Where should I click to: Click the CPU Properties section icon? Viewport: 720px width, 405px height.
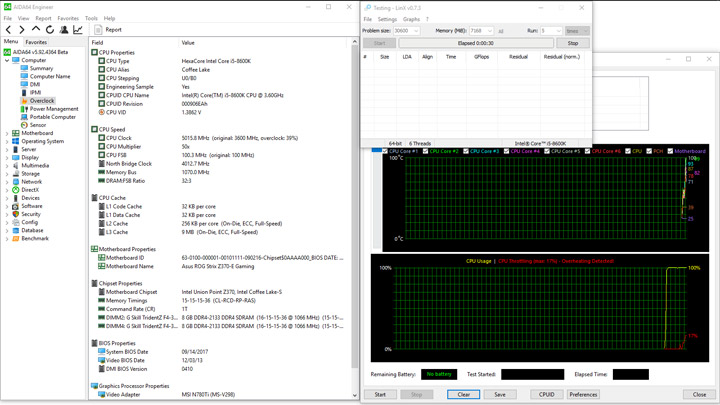[95, 52]
